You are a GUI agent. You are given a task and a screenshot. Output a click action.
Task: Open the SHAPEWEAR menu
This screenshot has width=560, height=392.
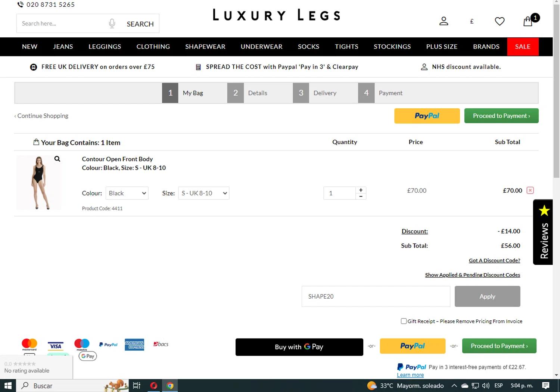(x=205, y=47)
